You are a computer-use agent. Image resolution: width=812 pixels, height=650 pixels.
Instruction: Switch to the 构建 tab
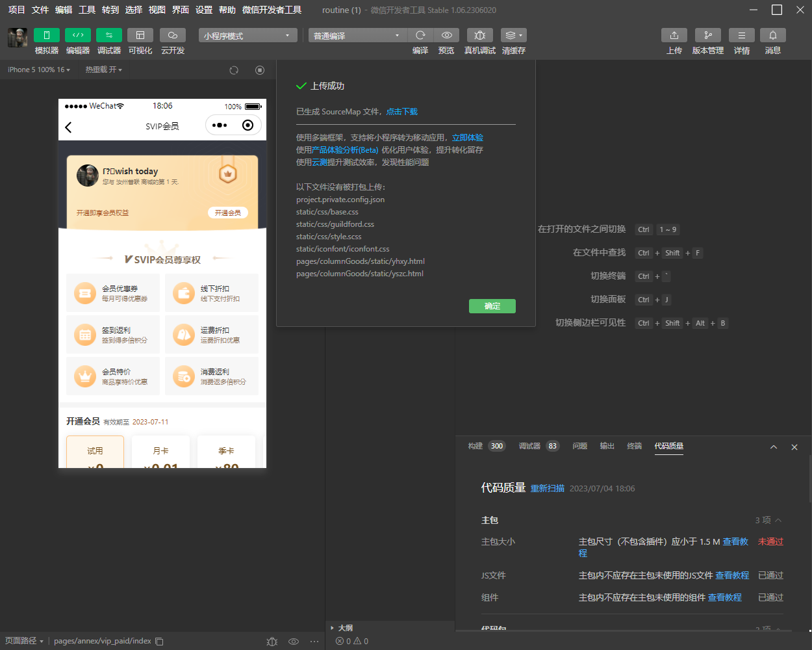476,446
